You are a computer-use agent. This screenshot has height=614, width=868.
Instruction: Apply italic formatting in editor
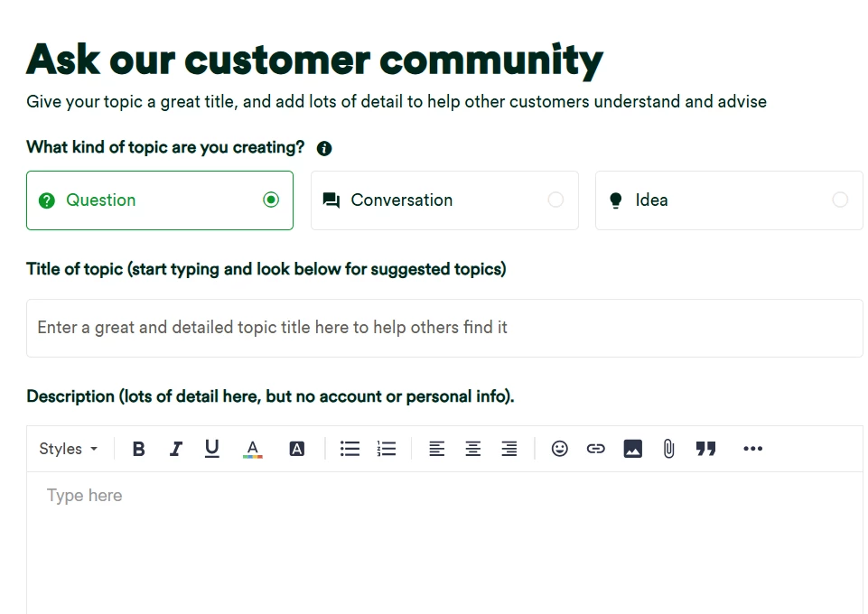click(176, 449)
